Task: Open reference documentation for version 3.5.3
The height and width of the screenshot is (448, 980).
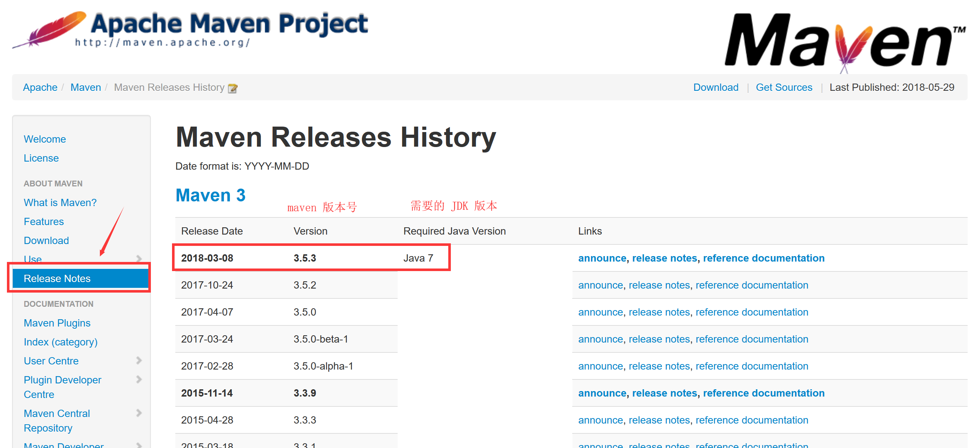Action: pyautogui.click(x=764, y=258)
